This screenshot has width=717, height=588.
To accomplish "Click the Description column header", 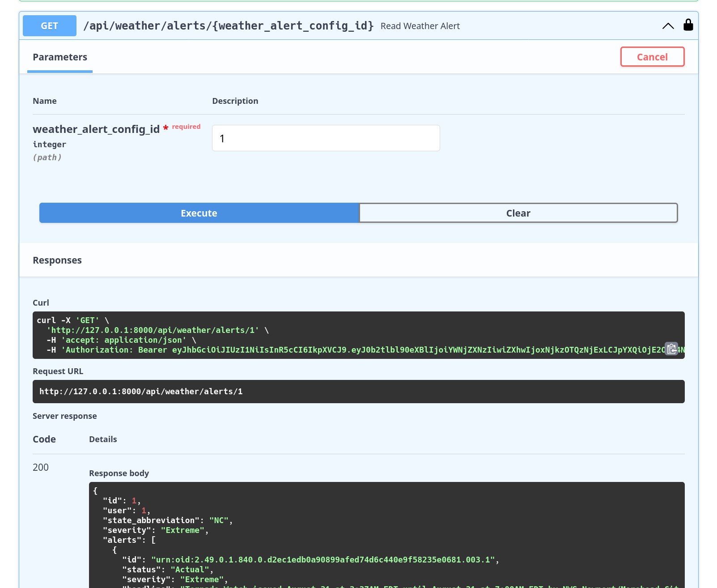I will (x=235, y=101).
